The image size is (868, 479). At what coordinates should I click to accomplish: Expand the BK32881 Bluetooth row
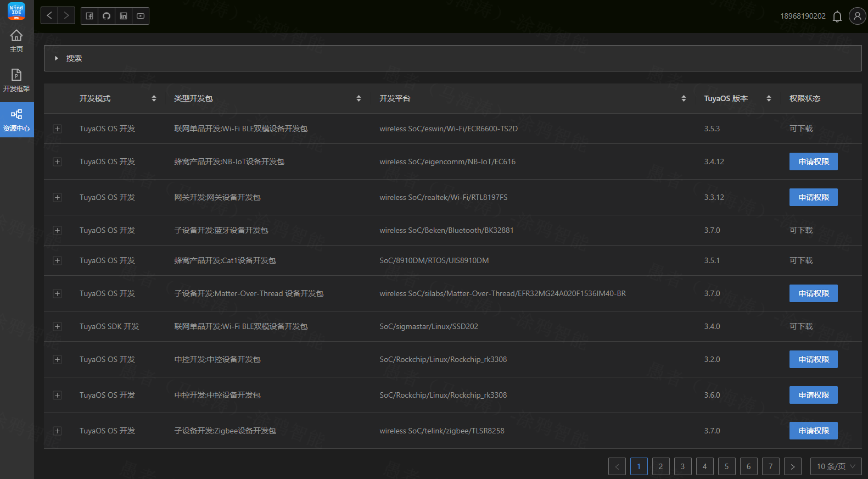point(57,230)
